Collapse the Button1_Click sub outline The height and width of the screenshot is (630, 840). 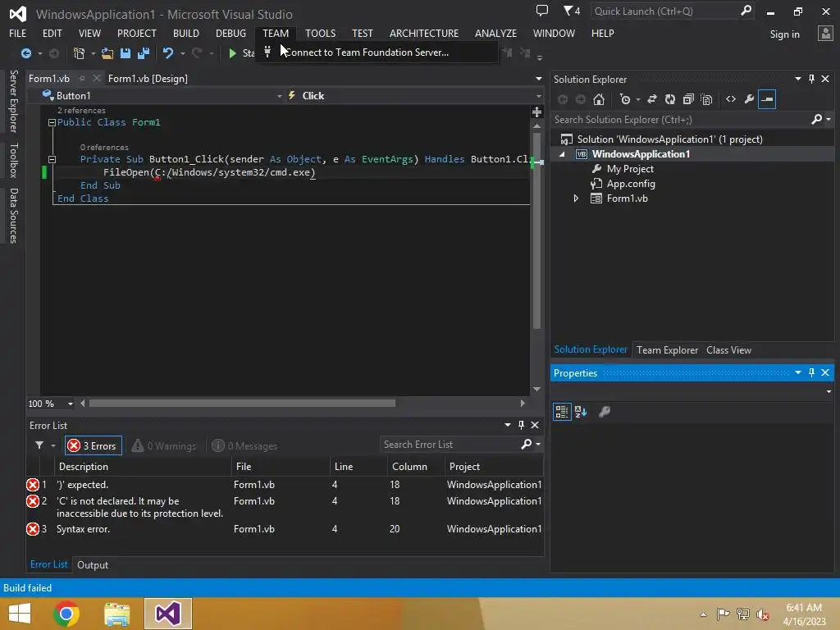click(52, 159)
